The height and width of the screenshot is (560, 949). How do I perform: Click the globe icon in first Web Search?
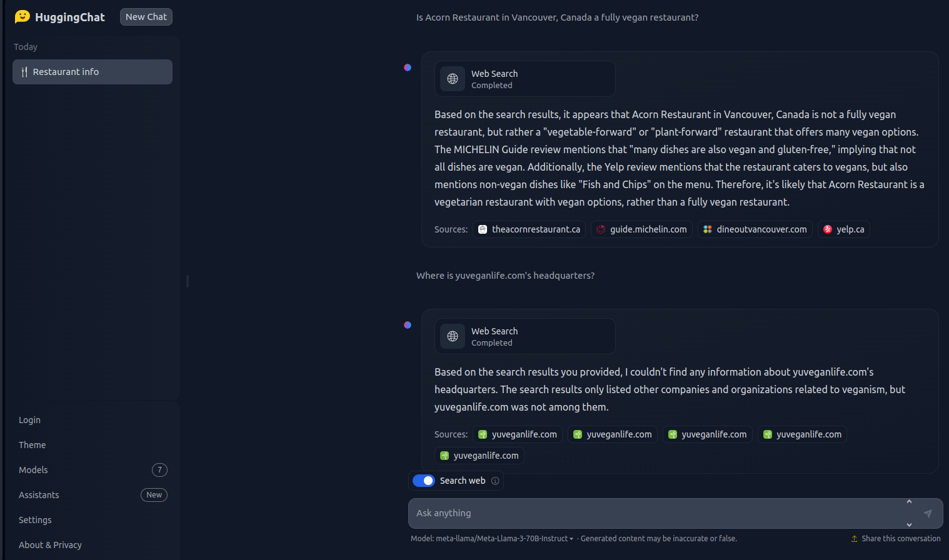pyautogui.click(x=453, y=79)
